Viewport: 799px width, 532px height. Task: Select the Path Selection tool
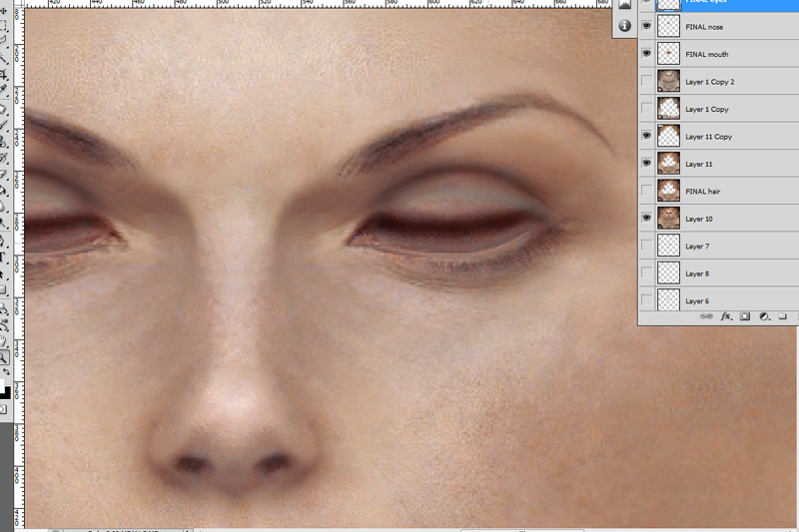point(3,274)
